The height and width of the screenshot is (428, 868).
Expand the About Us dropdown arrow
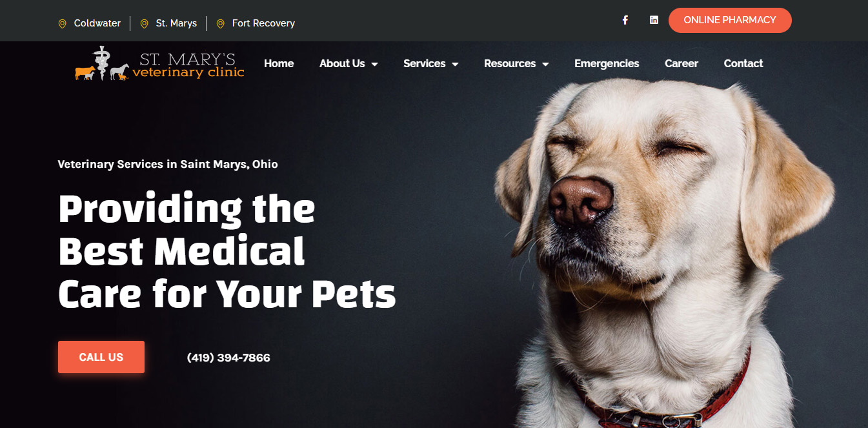pyautogui.click(x=375, y=64)
